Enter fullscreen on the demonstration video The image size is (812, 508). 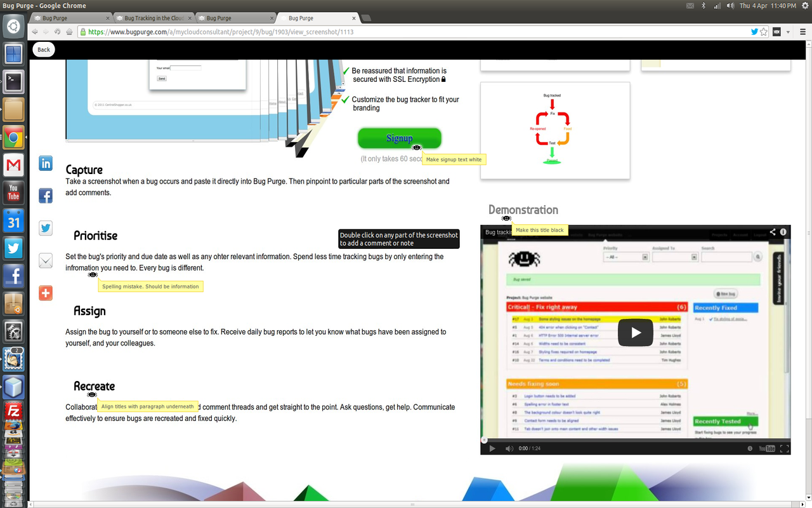pyautogui.click(x=784, y=448)
